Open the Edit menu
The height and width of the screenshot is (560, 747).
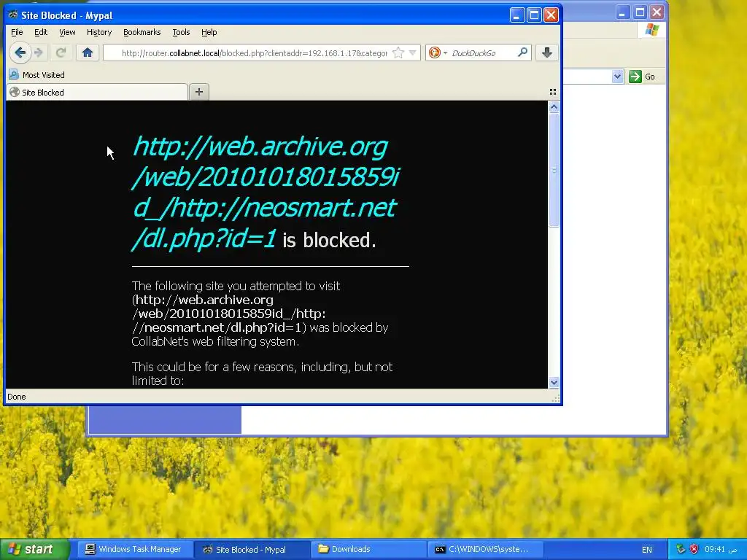coord(41,32)
